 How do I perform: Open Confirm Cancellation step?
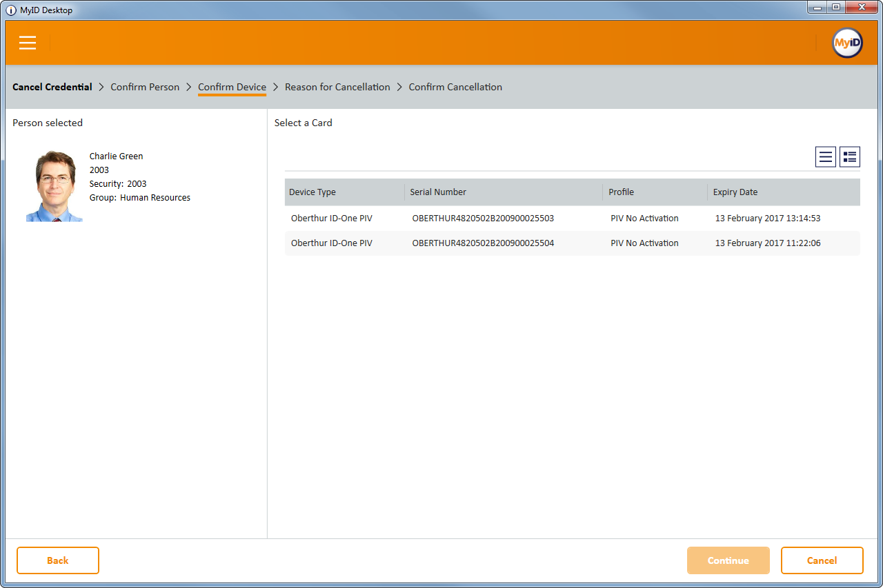455,87
